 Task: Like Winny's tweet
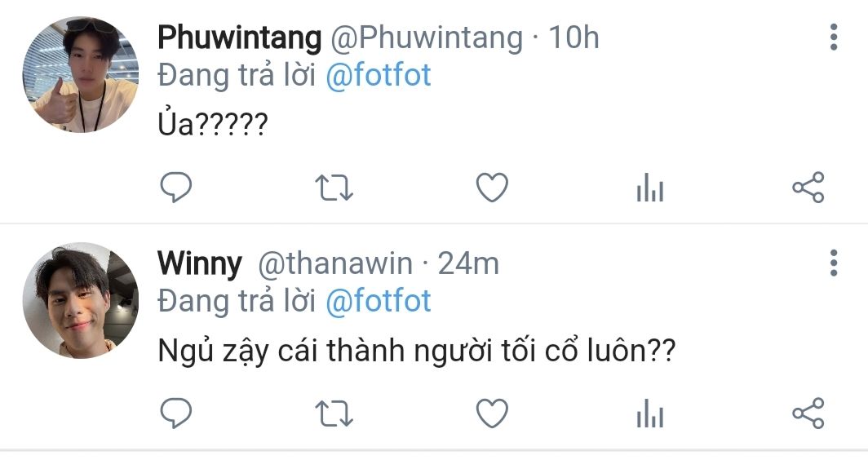coord(492,414)
